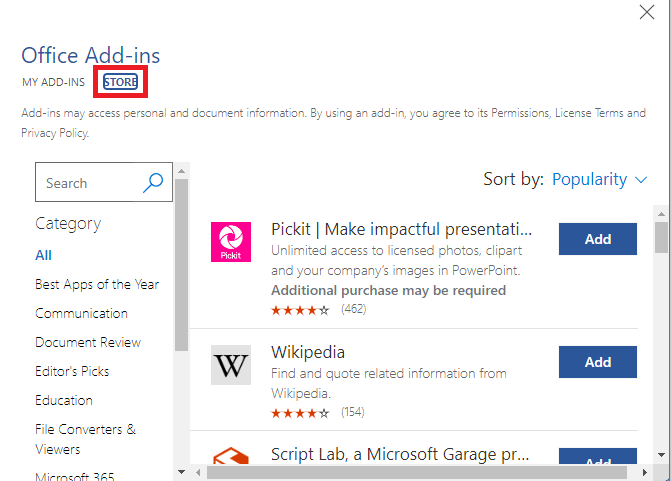Viewport: 671px width, 481px height.
Task: Add the Wikipedia add-in
Action: click(x=597, y=362)
